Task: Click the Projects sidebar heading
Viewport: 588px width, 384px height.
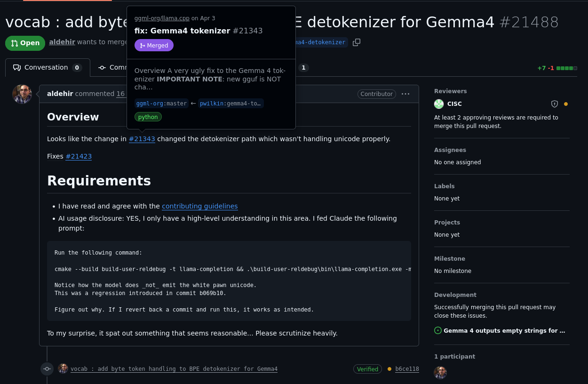Action: (447, 223)
